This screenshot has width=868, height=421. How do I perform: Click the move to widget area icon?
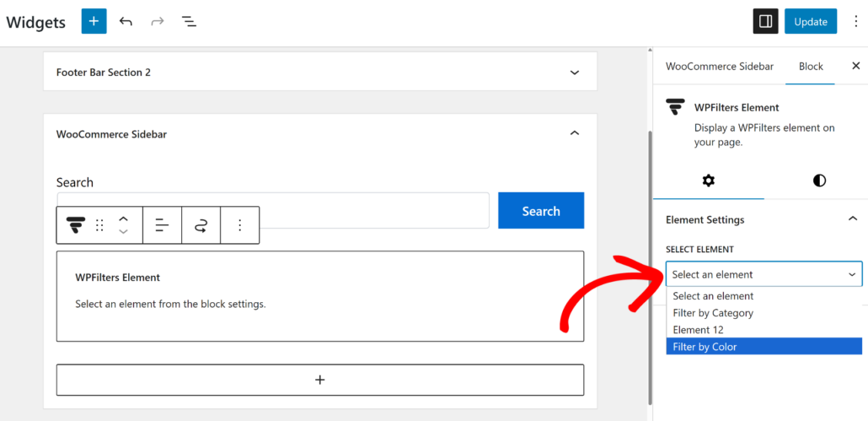[201, 225]
